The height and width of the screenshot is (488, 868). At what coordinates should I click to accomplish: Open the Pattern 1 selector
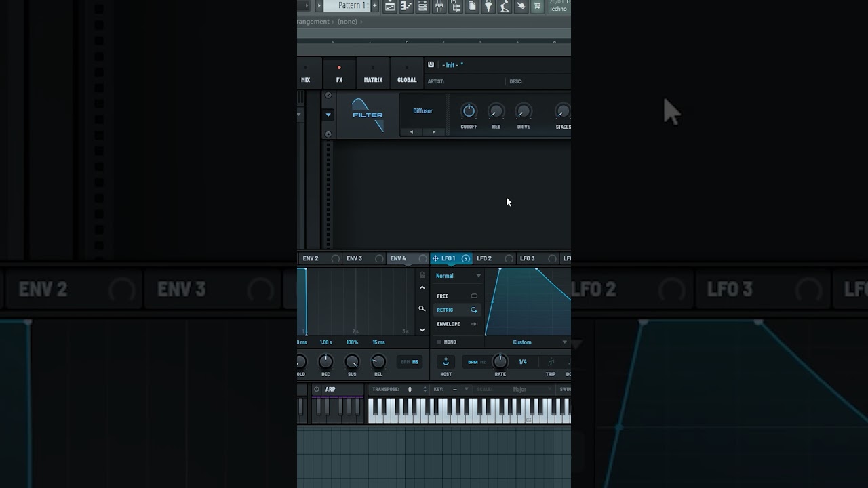347,6
